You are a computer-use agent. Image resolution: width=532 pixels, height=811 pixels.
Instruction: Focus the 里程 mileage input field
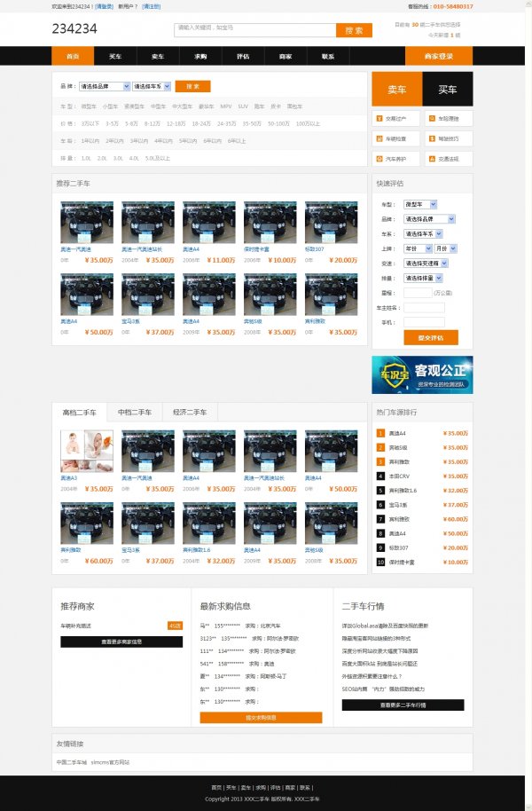[x=418, y=293]
